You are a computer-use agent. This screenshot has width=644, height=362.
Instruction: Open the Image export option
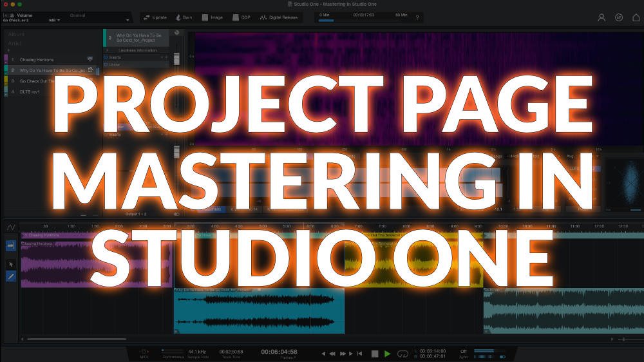coord(213,17)
